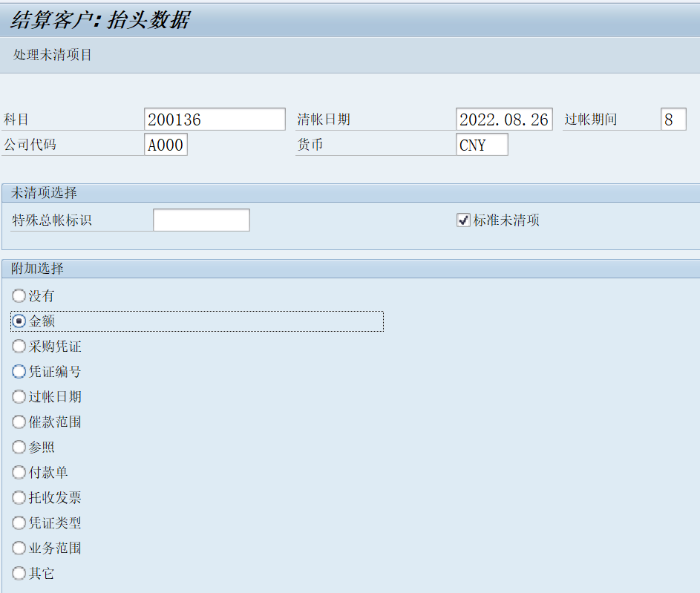
Task: Choose the 凭证编号 radio option
Action: 19,371
